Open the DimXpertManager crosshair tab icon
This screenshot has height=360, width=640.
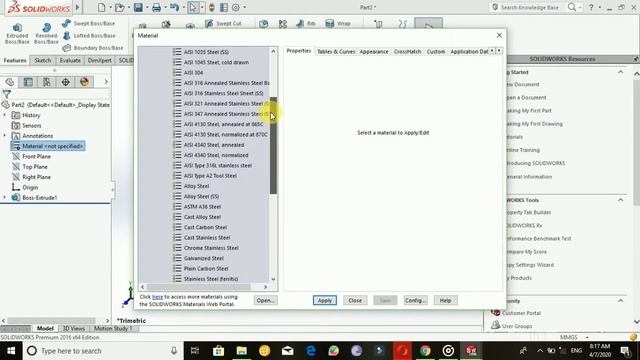tap(66, 82)
